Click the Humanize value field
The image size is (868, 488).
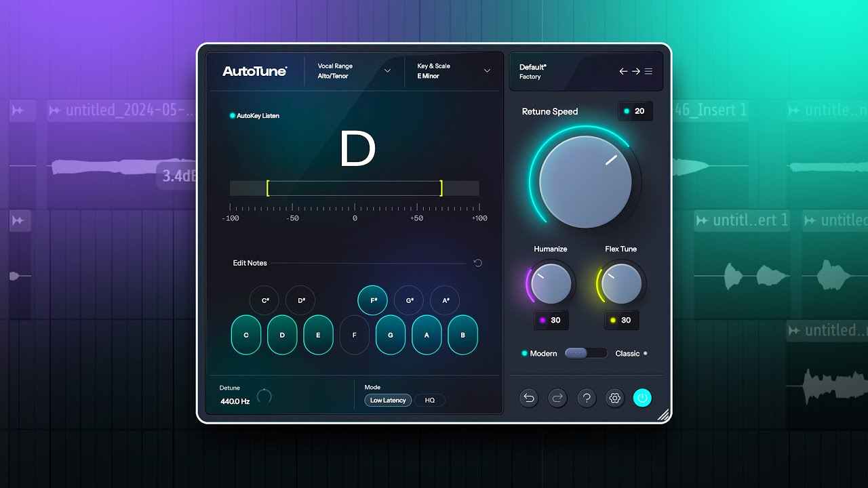[551, 320]
